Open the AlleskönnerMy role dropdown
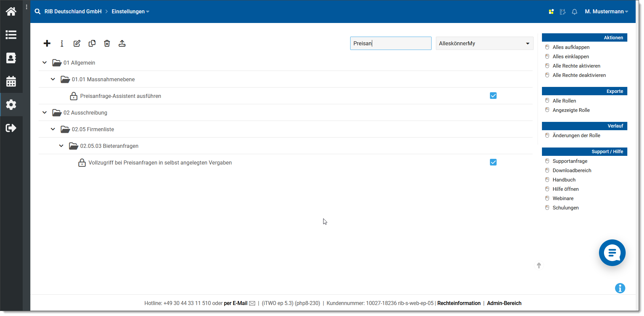This screenshot has height=316, width=644. point(484,43)
